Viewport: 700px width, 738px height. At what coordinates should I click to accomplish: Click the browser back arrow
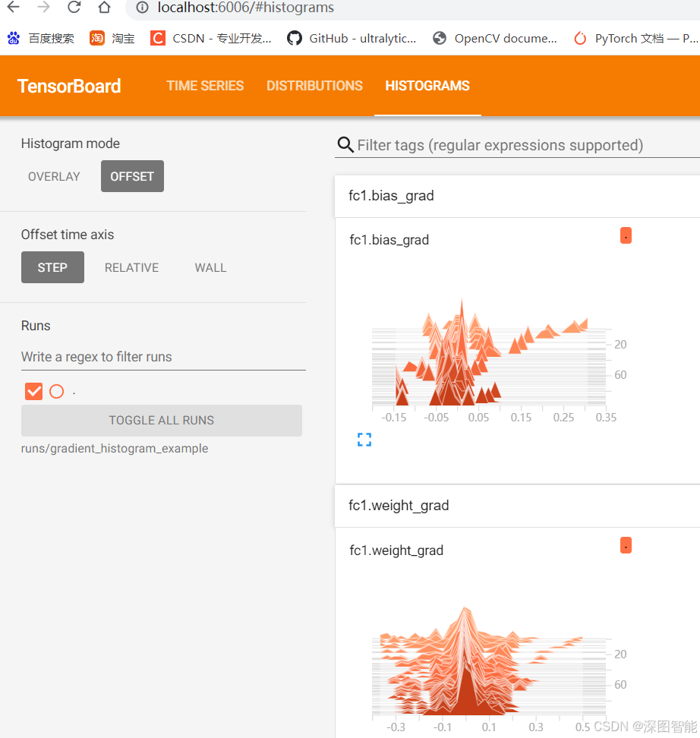point(14,7)
